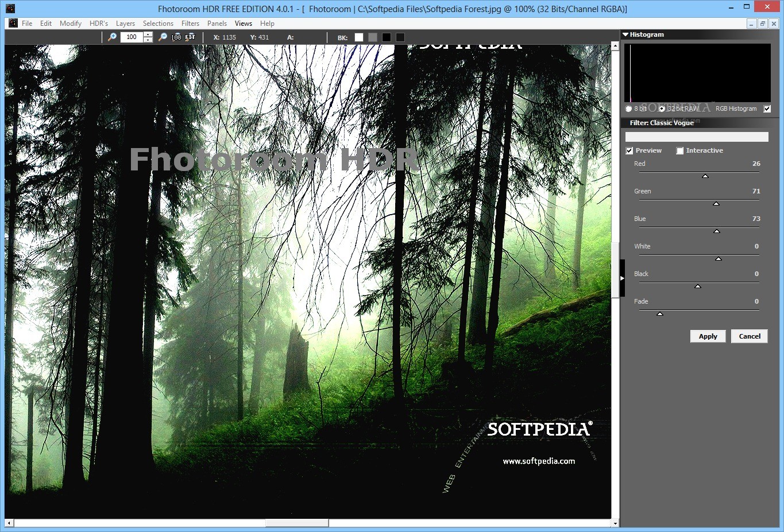The image size is (784, 532).
Task: Click the horizontal scrollbar left arrow
Action: click(x=9, y=523)
